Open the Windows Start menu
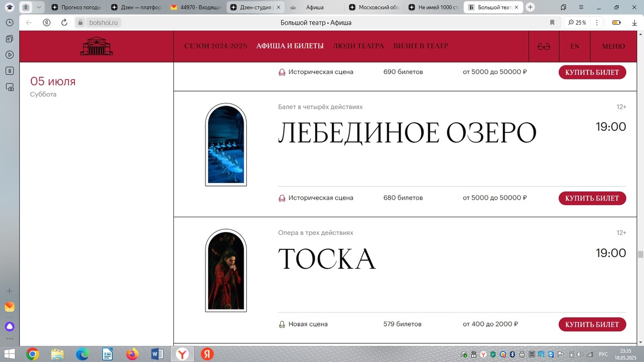Image resolution: width=644 pixels, height=362 pixels. click(9, 354)
